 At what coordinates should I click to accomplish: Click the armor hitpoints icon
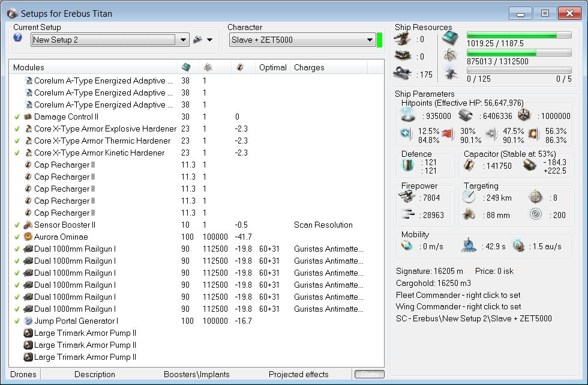click(x=466, y=115)
